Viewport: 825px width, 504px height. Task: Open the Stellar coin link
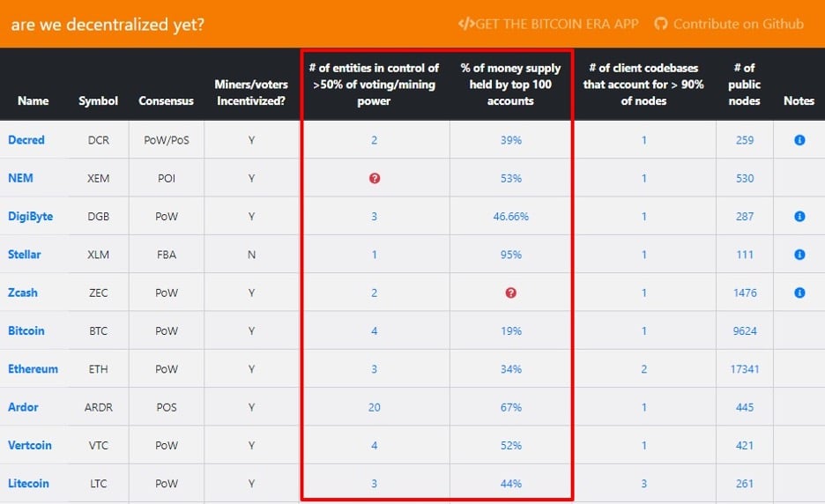click(x=24, y=255)
